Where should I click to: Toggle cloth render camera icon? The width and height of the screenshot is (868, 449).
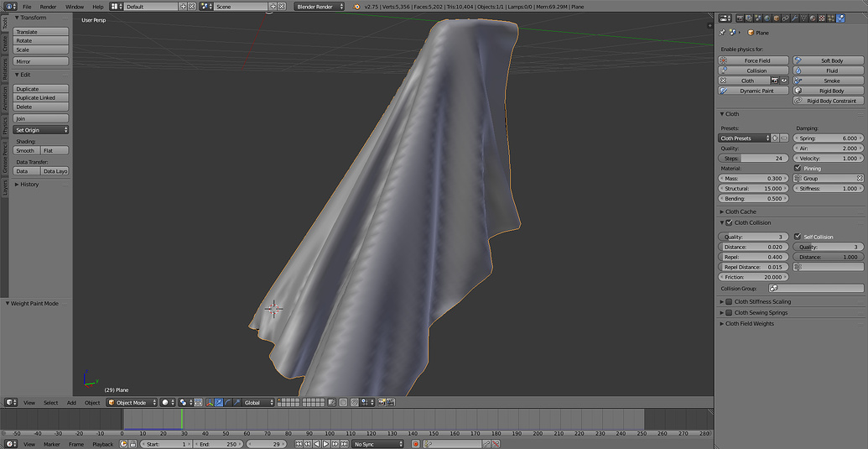tap(775, 81)
